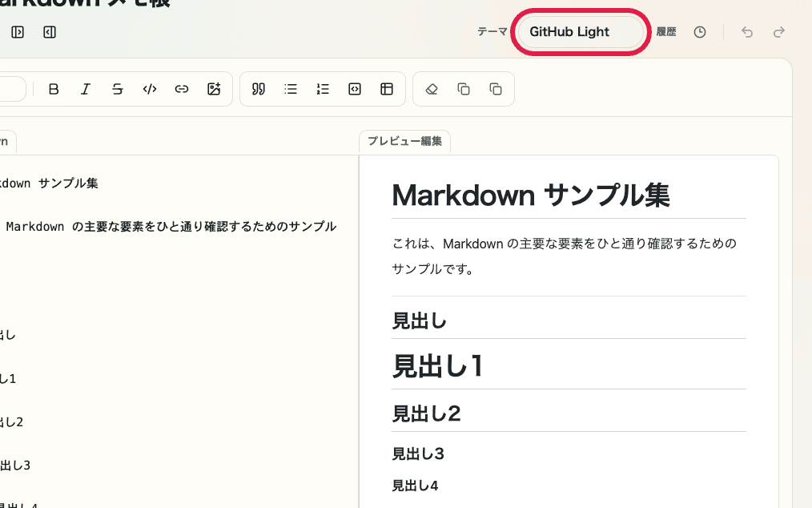Insert a table with the table icon
Screen dimensions: 812x508
387,89
